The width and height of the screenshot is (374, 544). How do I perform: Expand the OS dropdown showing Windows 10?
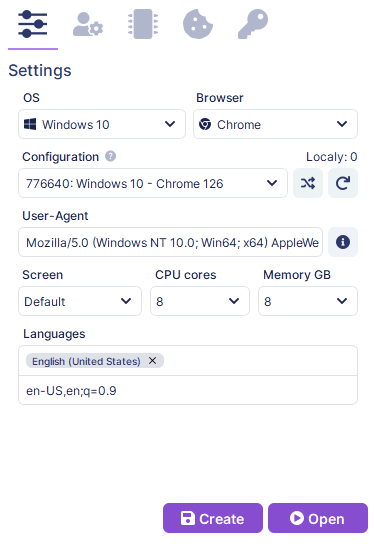tap(102, 124)
